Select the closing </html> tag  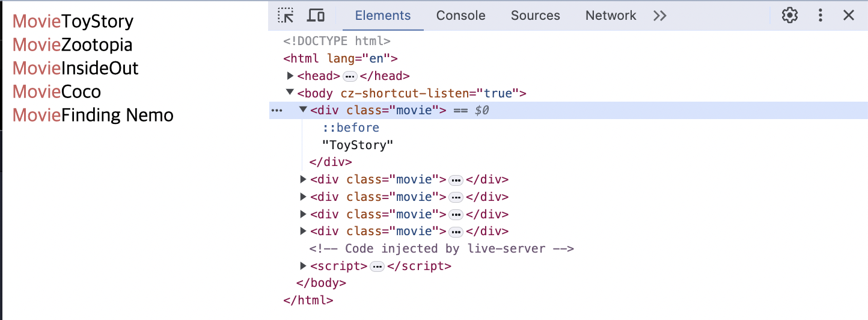pyautogui.click(x=308, y=301)
